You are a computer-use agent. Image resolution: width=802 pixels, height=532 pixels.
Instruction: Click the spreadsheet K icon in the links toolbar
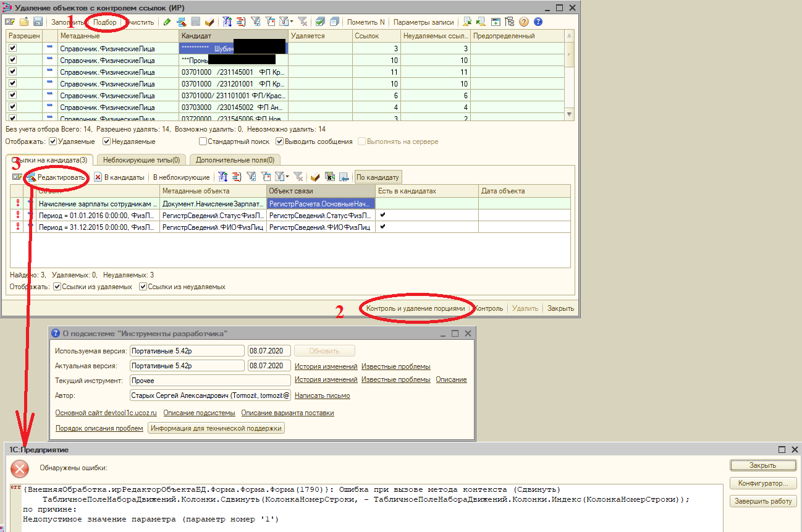click(329, 177)
